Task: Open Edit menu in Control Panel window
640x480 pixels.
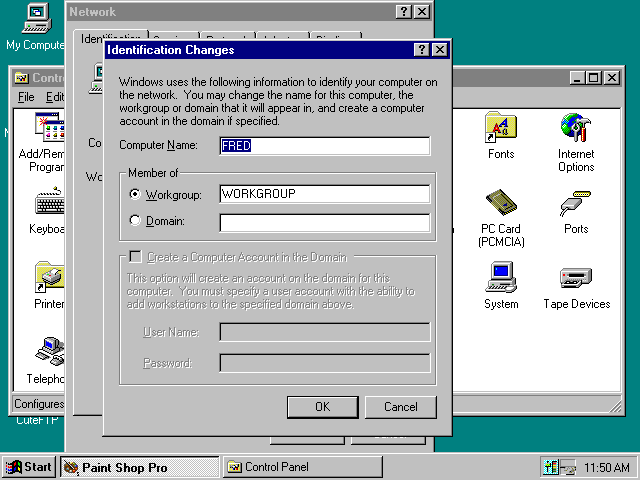Action: click(x=55, y=97)
